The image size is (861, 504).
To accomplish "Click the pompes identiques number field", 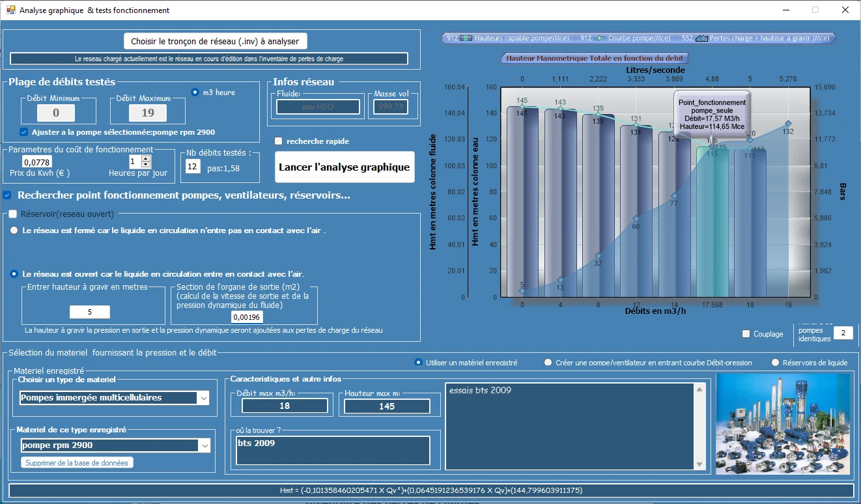I will pyautogui.click(x=843, y=333).
